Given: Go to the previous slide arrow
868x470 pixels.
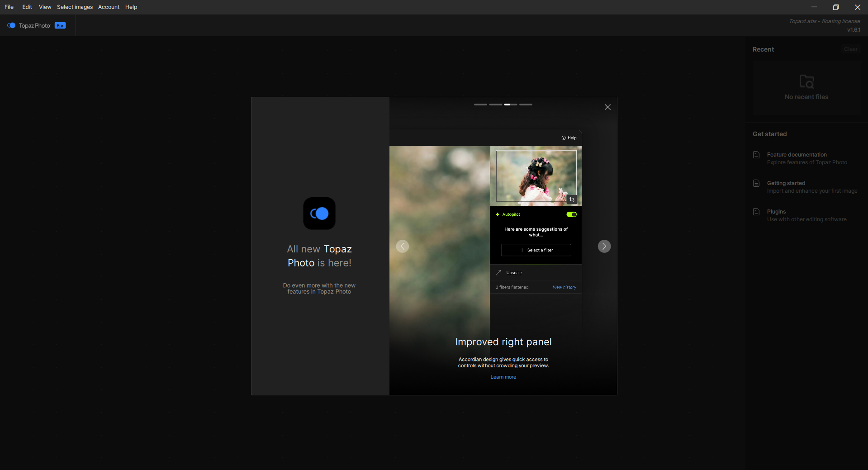Looking at the screenshot, I should [x=403, y=246].
